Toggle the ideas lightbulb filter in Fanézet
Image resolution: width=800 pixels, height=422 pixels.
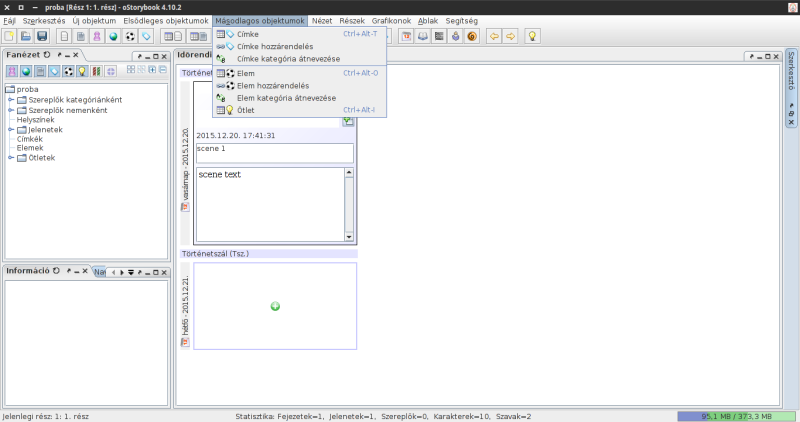coord(82,71)
